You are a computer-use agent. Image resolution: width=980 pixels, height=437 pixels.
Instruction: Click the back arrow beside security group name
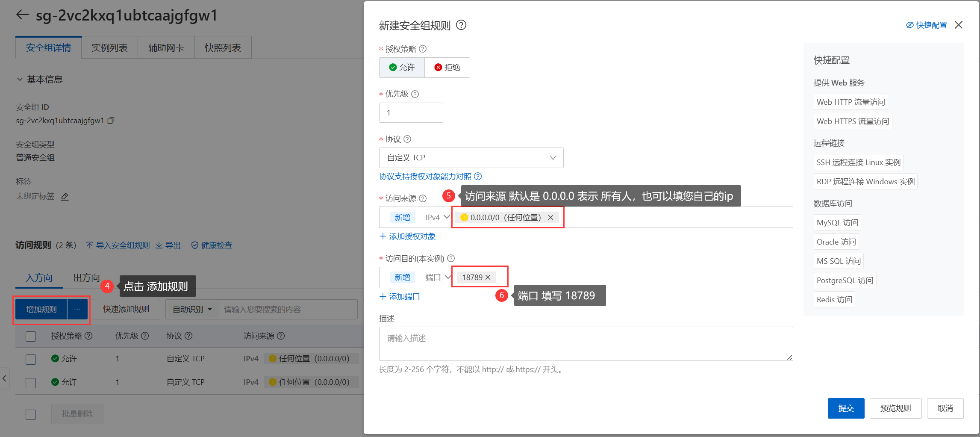tap(22, 15)
